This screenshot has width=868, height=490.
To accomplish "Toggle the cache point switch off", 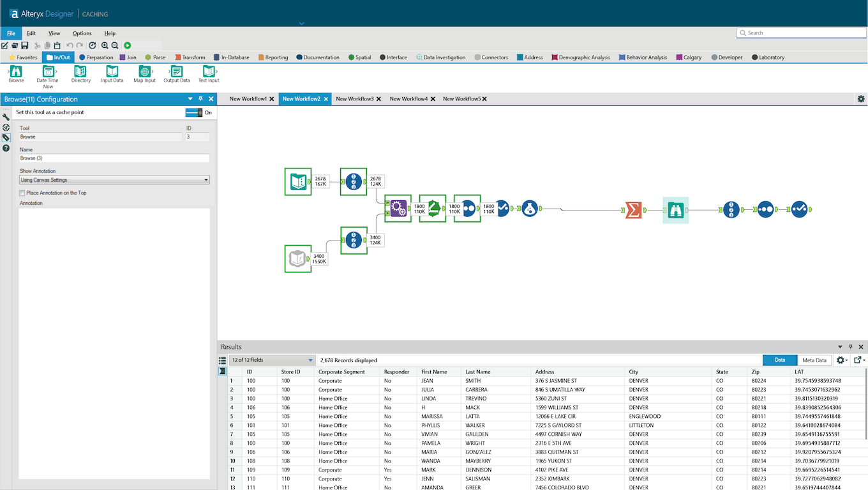I will [193, 112].
